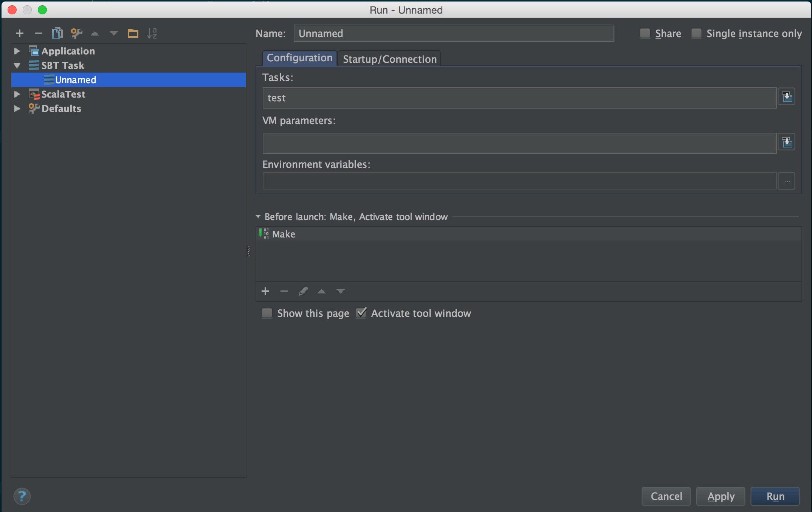Viewport: 812px width, 512px height.
Task: Click the Defaults wrench icon in the tree
Action: pyautogui.click(x=34, y=109)
